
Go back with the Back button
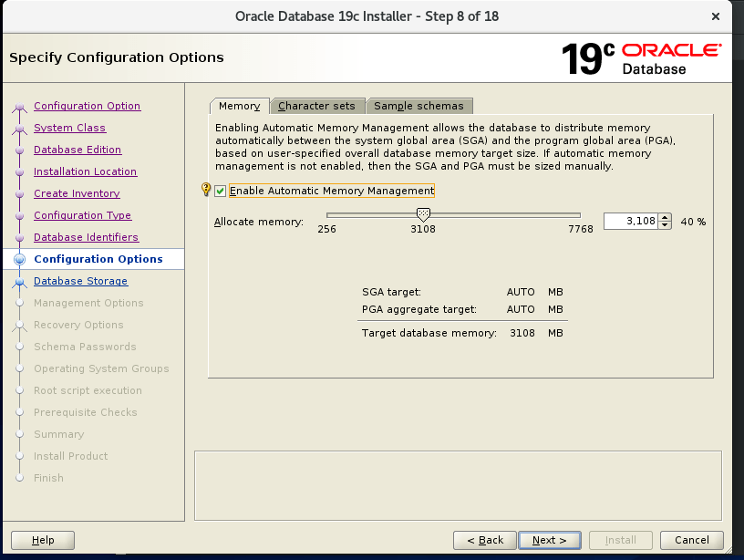click(x=485, y=540)
